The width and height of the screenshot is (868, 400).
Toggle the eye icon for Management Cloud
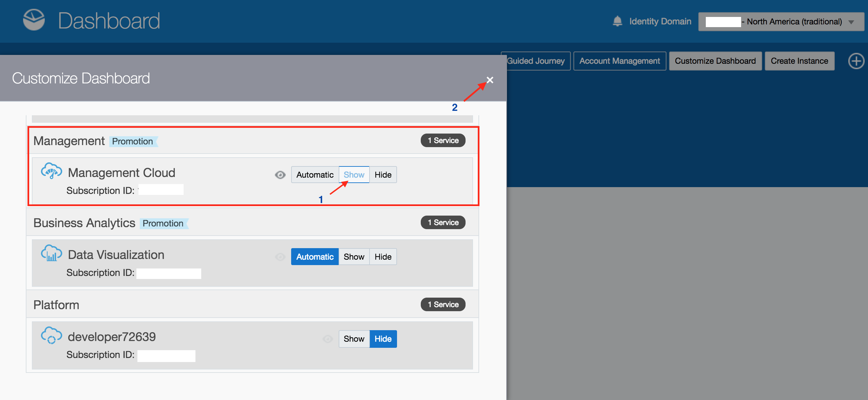(280, 175)
